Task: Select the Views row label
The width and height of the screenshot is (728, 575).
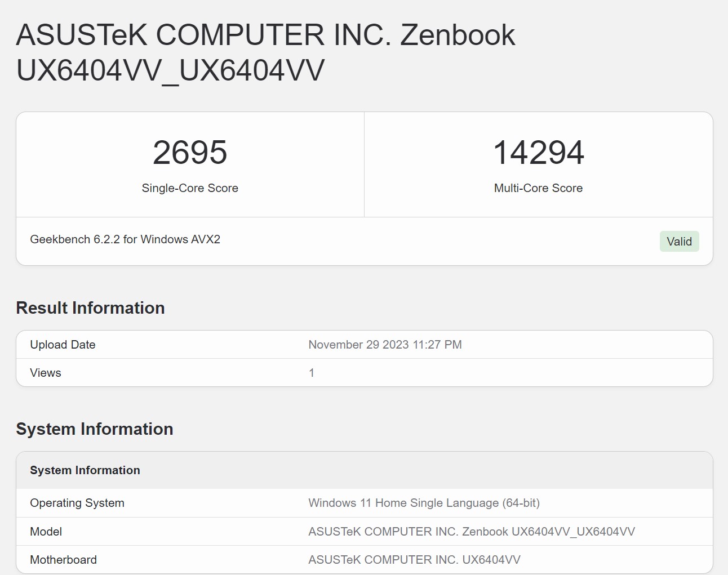Action: coord(46,373)
